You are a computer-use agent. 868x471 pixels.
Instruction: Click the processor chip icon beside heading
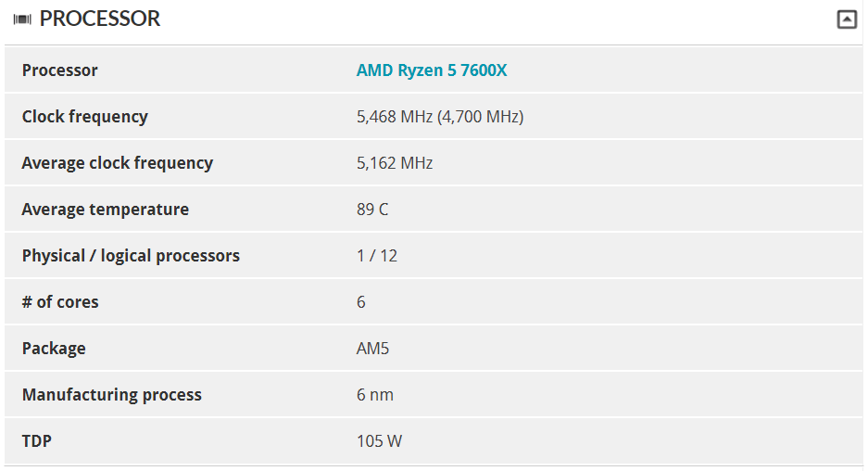tap(22, 19)
